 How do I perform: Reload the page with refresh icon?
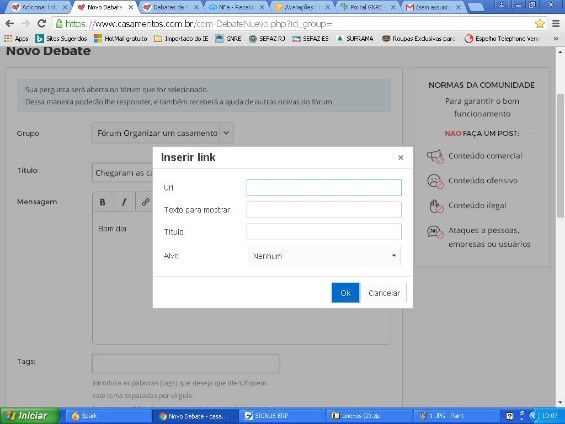point(42,24)
